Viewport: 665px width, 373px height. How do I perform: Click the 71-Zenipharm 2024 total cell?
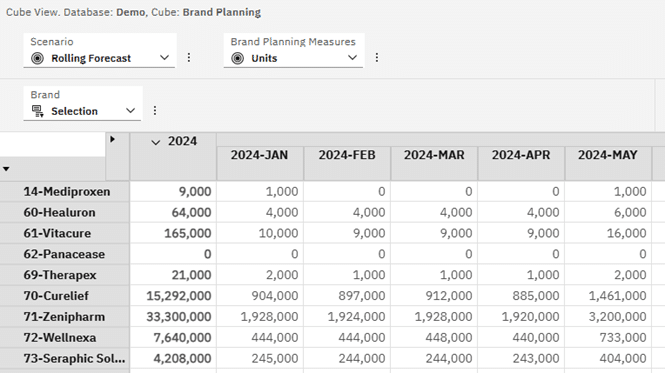tap(173, 317)
